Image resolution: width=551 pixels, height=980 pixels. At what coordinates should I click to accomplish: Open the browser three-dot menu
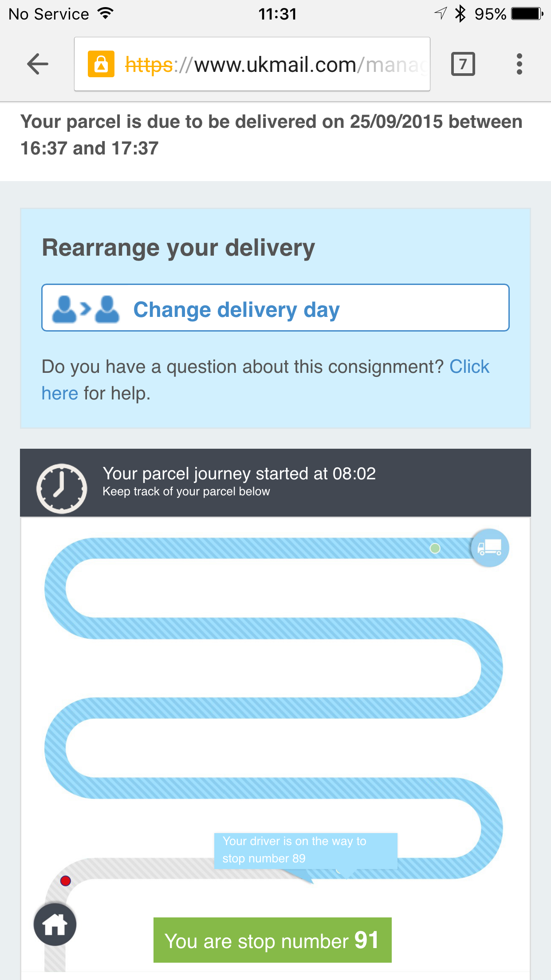(x=519, y=64)
